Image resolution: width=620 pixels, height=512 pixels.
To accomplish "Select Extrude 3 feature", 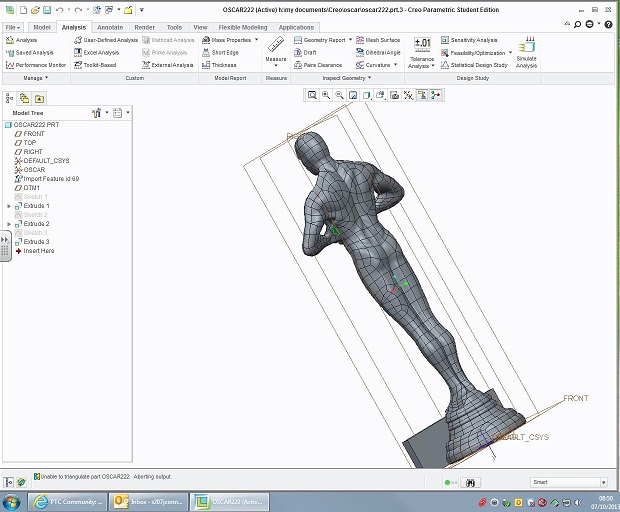I will pyautogui.click(x=32, y=242).
